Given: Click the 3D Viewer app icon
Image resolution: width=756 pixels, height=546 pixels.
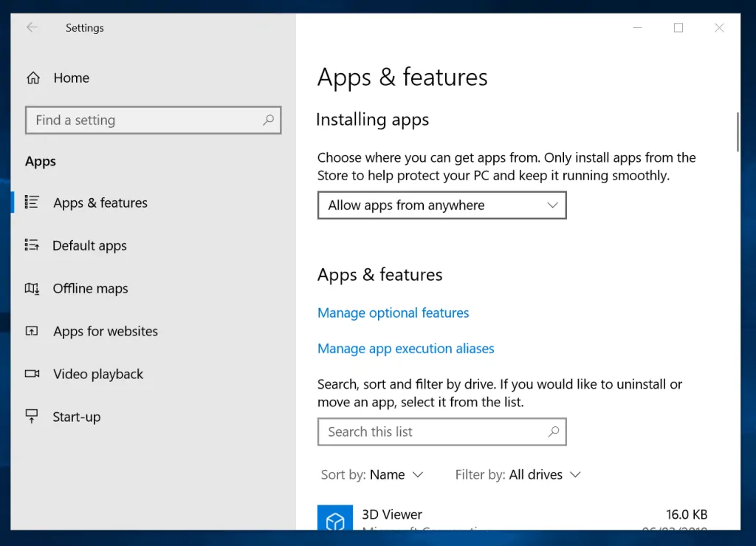Looking at the screenshot, I should point(335,518).
